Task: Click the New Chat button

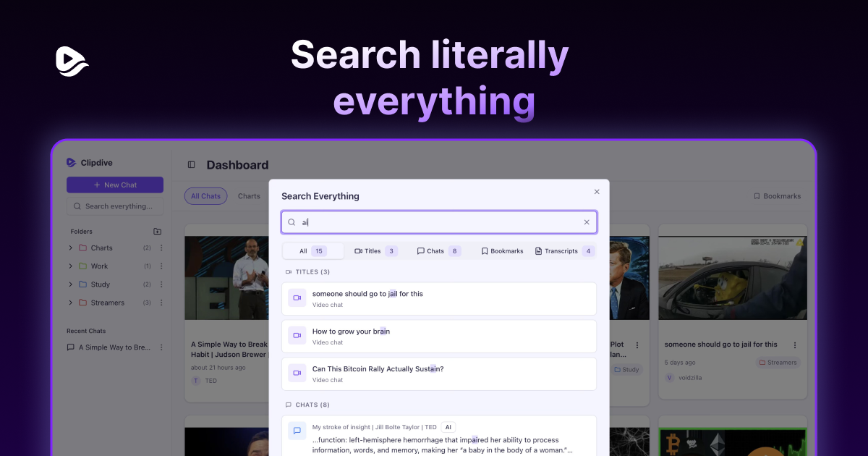Action: 115,185
